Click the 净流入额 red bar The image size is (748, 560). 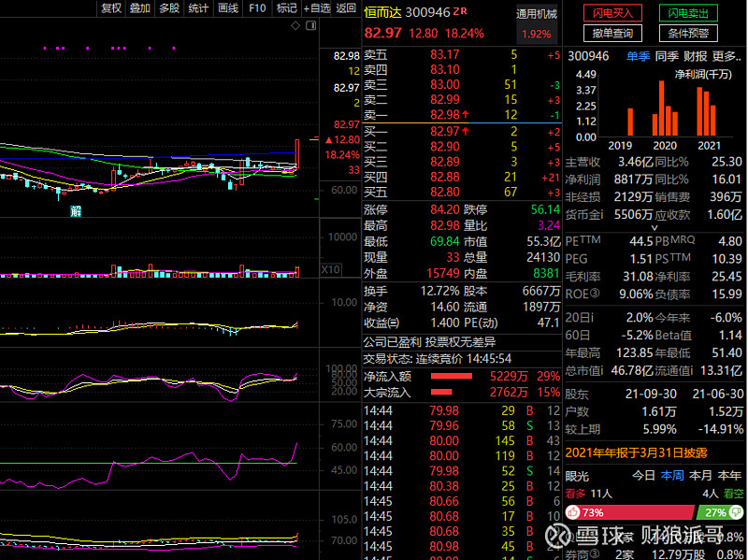click(x=452, y=377)
